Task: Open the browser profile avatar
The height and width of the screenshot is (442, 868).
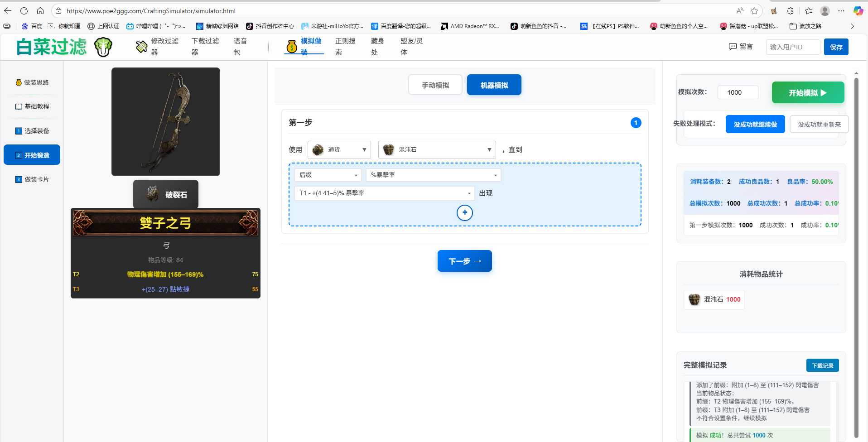Action: (x=825, y=11)
